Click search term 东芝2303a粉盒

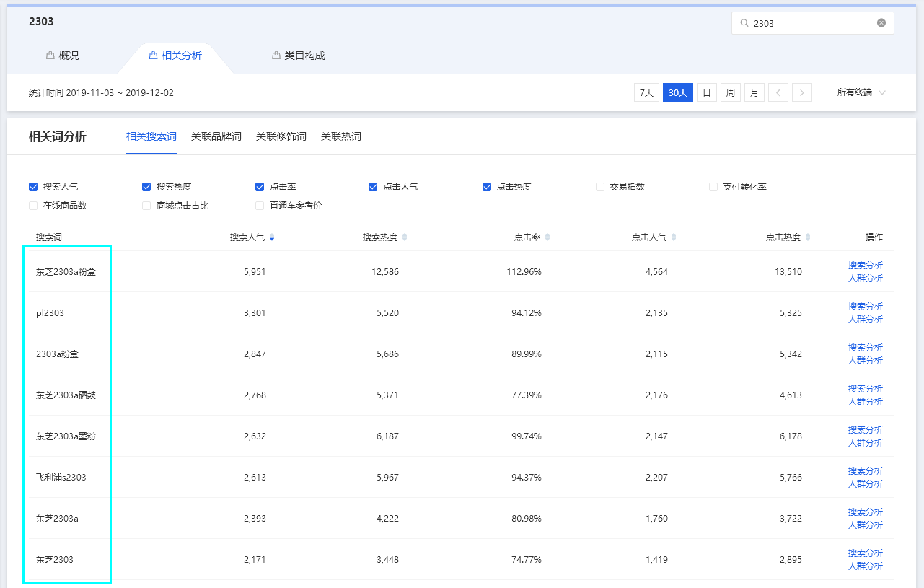(x=66, y=272)
